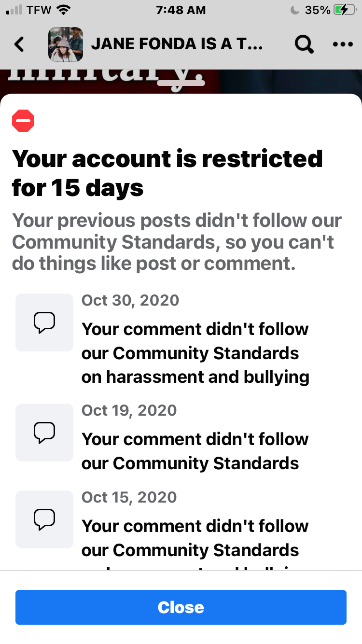Open the group's profile picture thumbnail
This screenshot has height=644, width=362.
point(66,44)
